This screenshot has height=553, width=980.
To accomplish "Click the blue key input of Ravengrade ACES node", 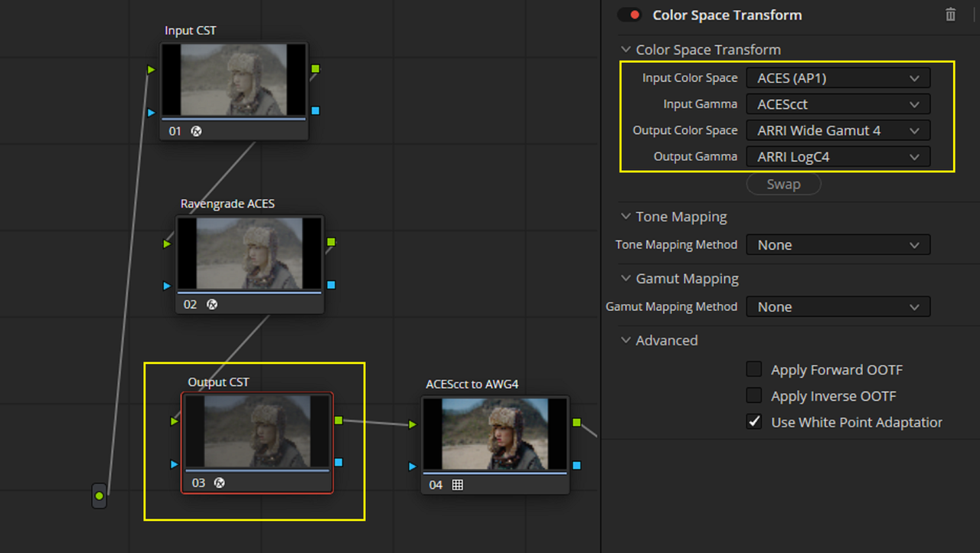I will pos(168,286).
